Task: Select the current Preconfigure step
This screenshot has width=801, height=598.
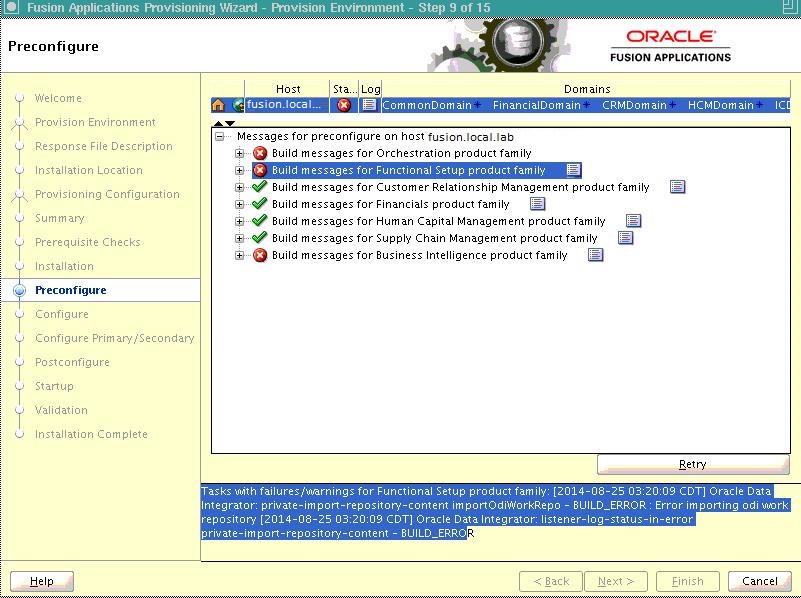Action: [71, 290]
